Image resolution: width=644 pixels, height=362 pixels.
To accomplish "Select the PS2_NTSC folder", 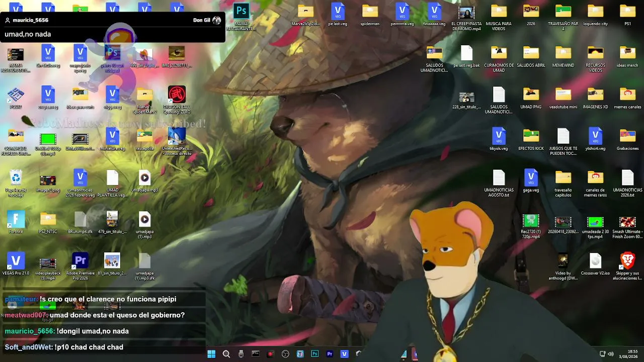I will [48, 222].
